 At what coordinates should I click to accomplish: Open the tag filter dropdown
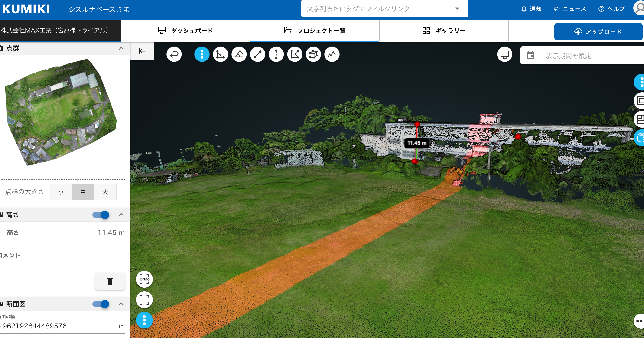pyautogui.click(x=457, y=9)
